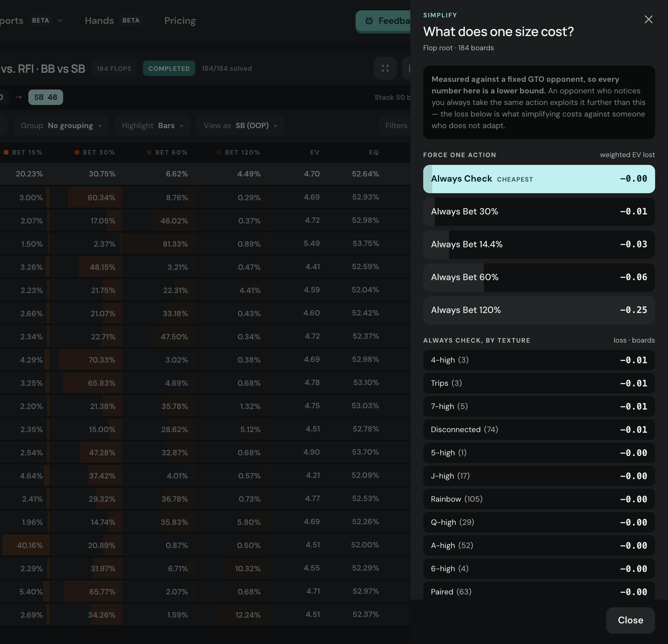Open the Pricing nav link
Screen dimensions: 668x644
(x=180, y=20)
